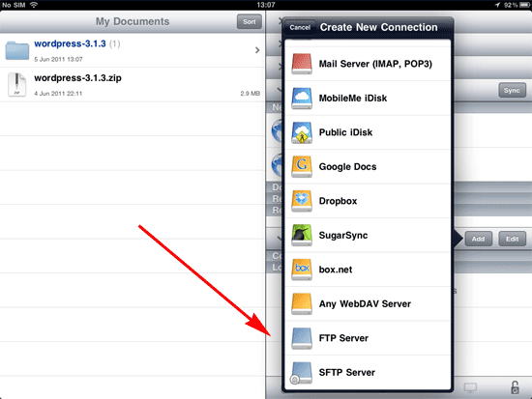Tap the monitor icon in the bottom toolbar
532x399 pixels.
[x=470, y=387]
